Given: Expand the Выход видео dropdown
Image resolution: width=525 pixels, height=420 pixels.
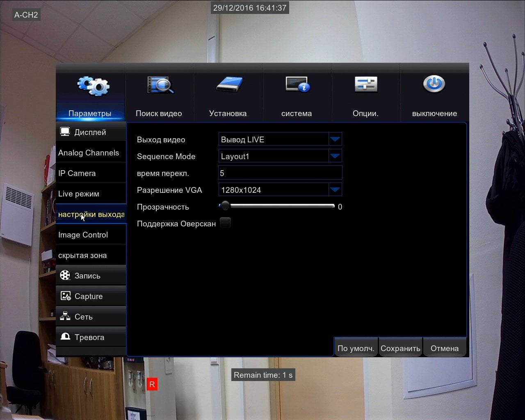Looking at the screenshot, I should tap(280, 139).
